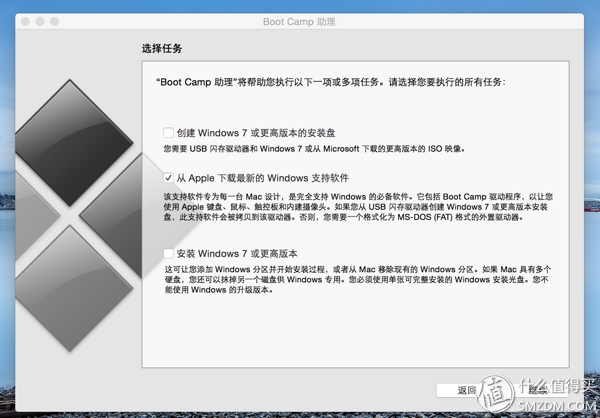This screenshot has height=418, width=600.
Task: Click the 安装 Windows 7 或更高版本 label
Action: click(237, 253)
